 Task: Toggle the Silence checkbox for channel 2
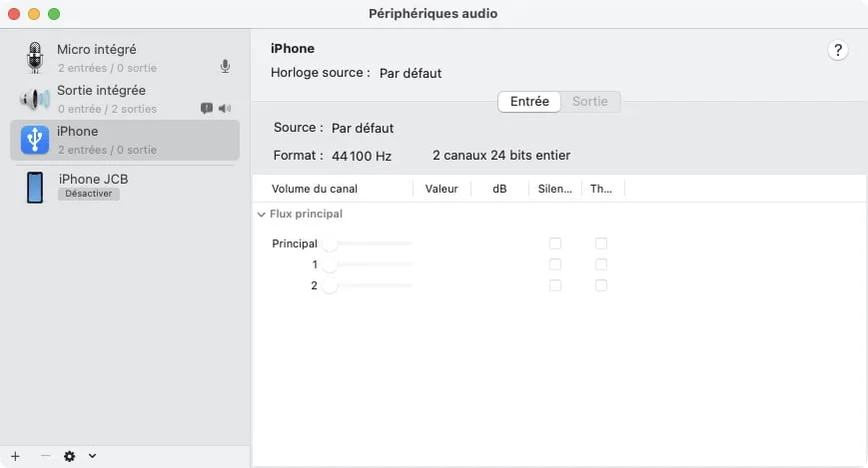click(x=555, y=285)
